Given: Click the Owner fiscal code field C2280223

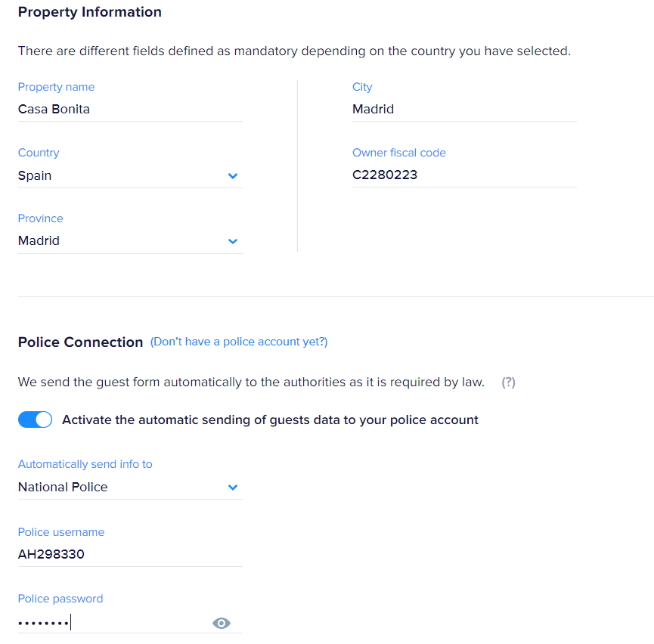Looking at the screenshot, I should click(x=463, y=175).
